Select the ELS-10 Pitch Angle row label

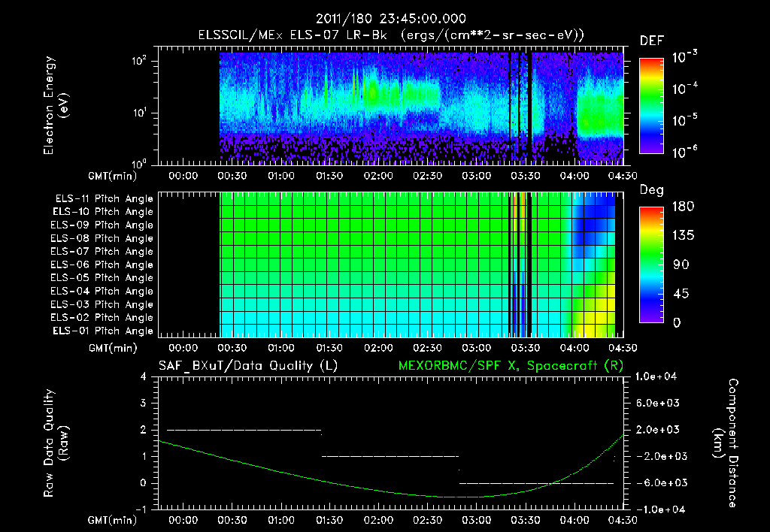pos(103,212)
